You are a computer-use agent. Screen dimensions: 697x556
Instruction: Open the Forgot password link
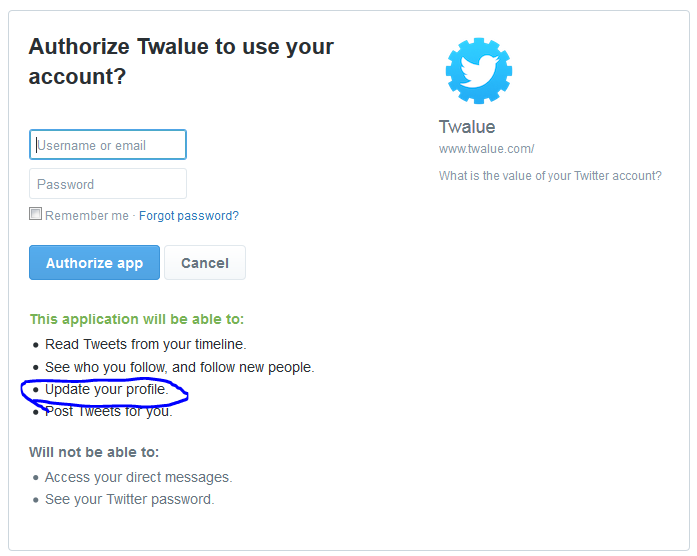tap(189, 216)
